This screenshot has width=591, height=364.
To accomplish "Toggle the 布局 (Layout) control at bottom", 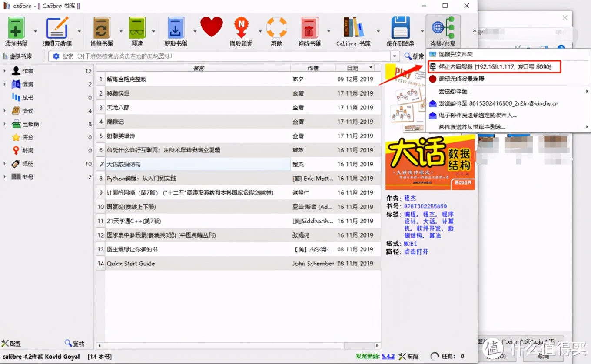I will click(409, 357).
